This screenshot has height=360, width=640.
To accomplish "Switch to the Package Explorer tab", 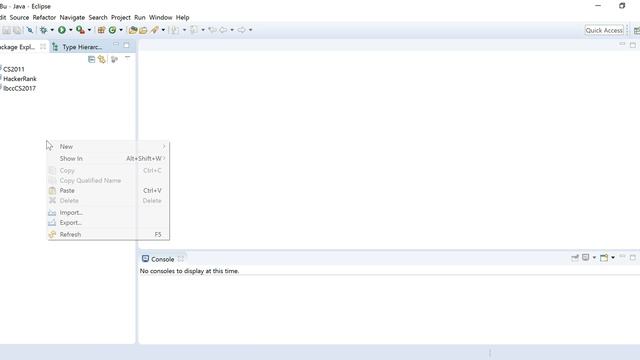I will [x=17, y=47].
